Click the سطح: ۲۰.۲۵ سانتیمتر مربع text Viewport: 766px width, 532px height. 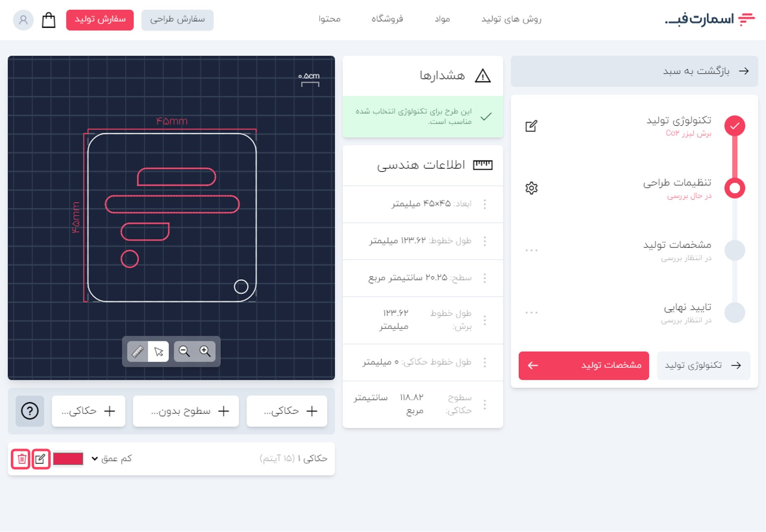[420, 278]
